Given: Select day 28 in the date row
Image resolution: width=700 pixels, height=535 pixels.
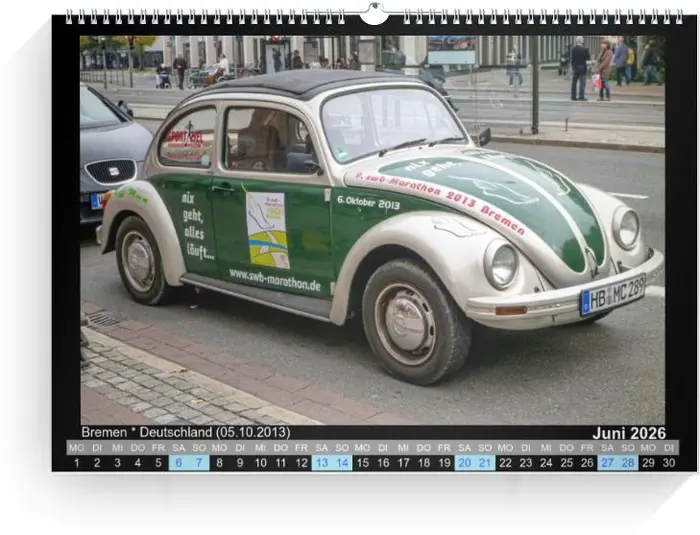Looking at the screenshot, I should (628, 463).
